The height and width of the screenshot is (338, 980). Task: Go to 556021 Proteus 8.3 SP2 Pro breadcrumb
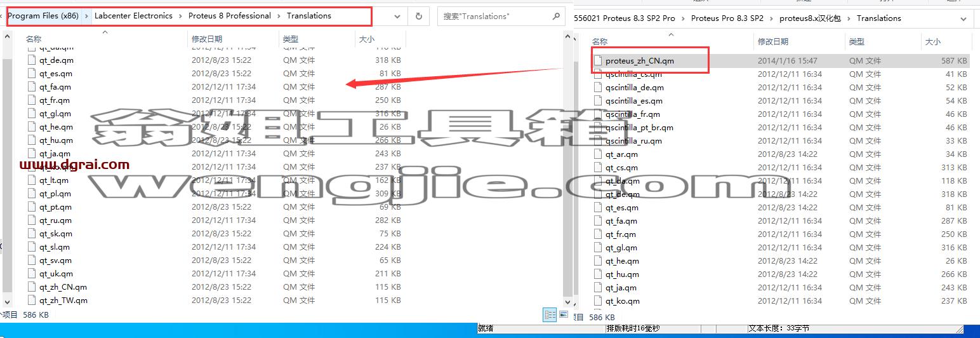click(625, 18)
